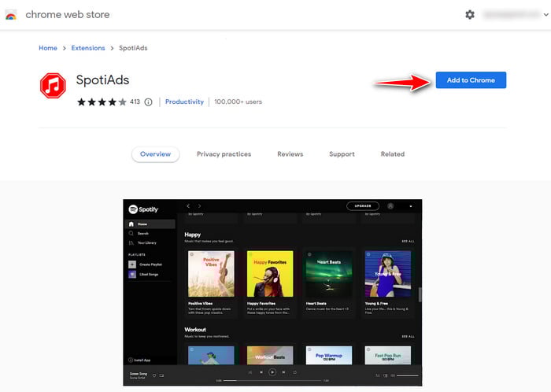Screen dimensions: 551x392
Task: Expand the account dropdown arrow
Action: pyautogui.click(x=545, y=15)
